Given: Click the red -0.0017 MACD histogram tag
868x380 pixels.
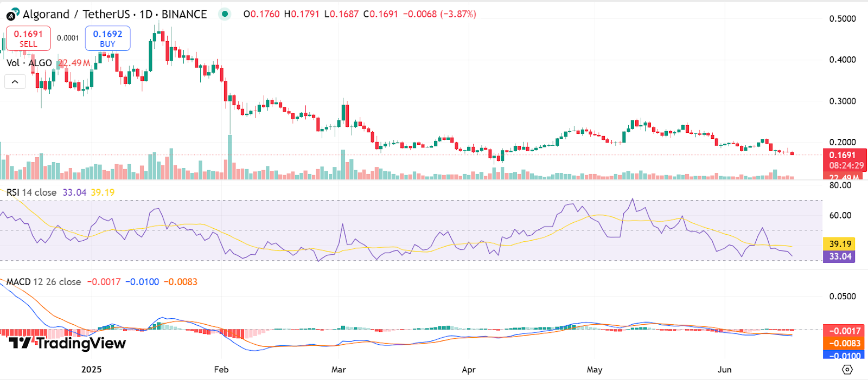Looking at the screenshot, I should pyautogui.click(x=845, y=331).
